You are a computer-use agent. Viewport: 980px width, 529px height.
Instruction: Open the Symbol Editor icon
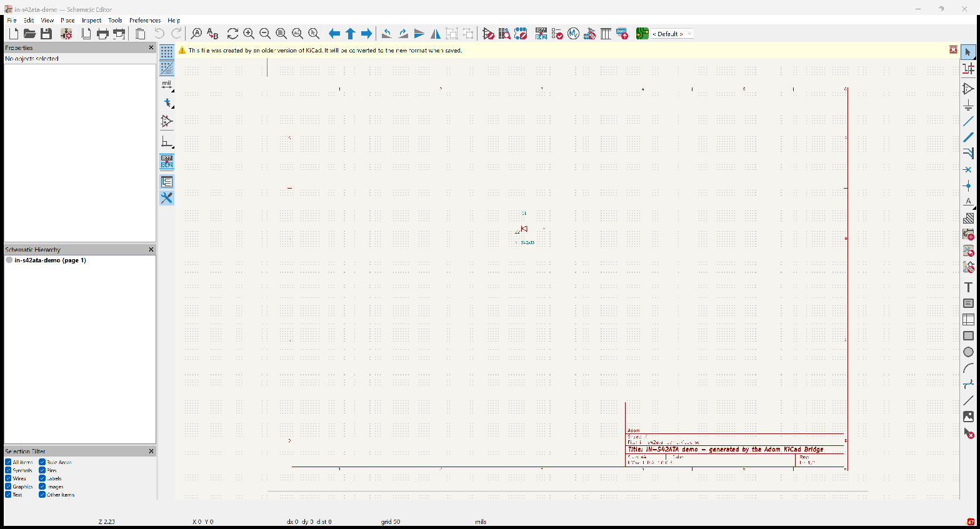[488, 34]
